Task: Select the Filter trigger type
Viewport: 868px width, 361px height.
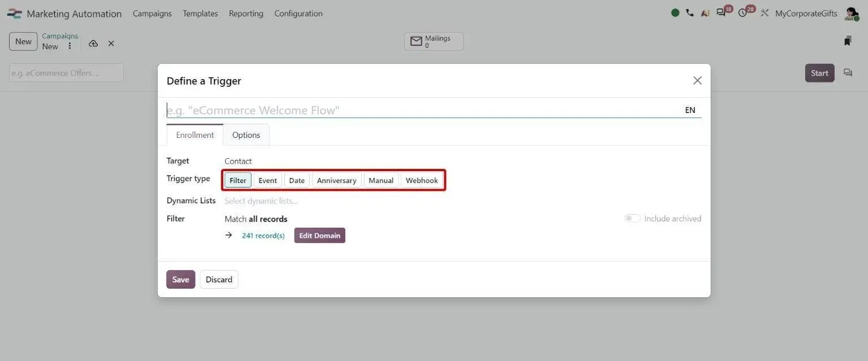Action: [x=238, y=180]
